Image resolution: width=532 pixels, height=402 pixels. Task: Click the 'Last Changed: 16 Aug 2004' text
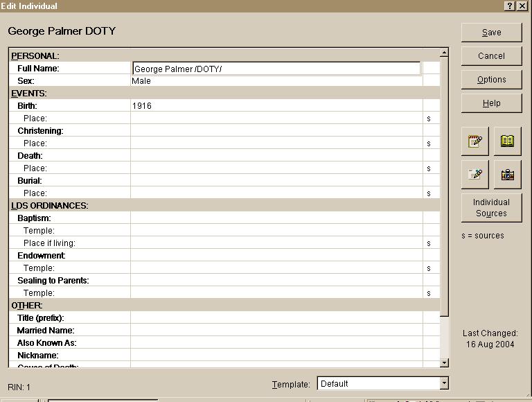pyautogui.click(x=490, y=338)
